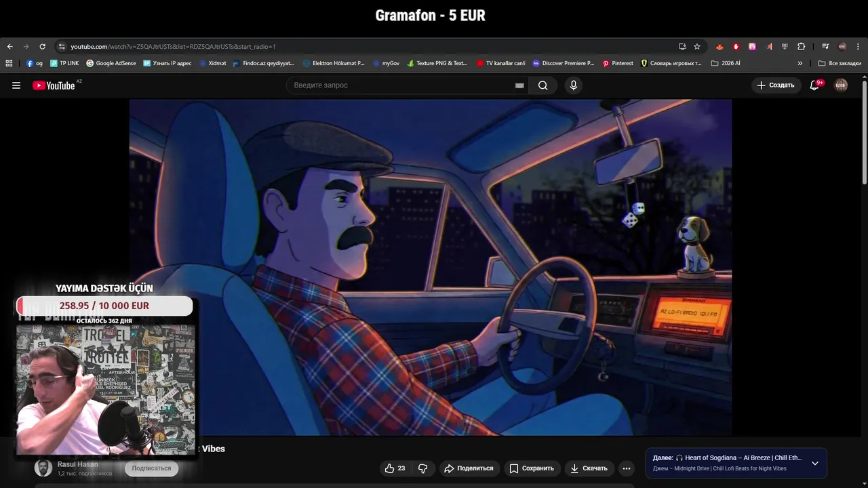Click the red shield extension icon
The image size is (868, 488).
(736, 47)
